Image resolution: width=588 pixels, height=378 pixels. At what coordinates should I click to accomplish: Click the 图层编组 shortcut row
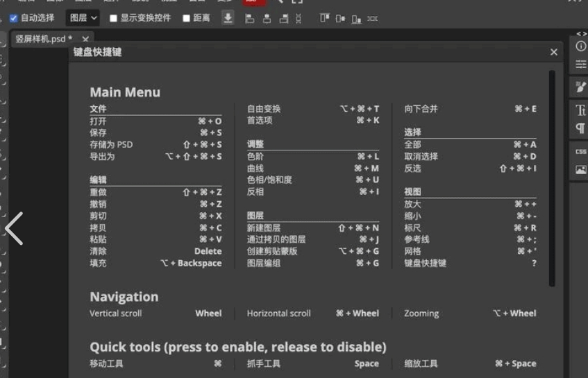(x=313, y=264)
